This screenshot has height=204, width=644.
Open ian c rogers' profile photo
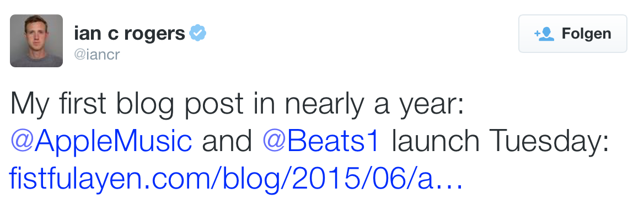36,41
